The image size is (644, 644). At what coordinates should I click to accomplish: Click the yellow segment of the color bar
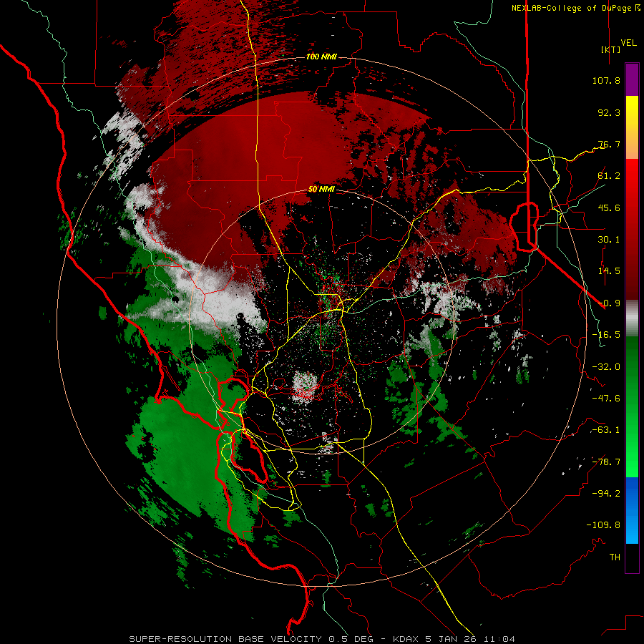tap(632, 127)
